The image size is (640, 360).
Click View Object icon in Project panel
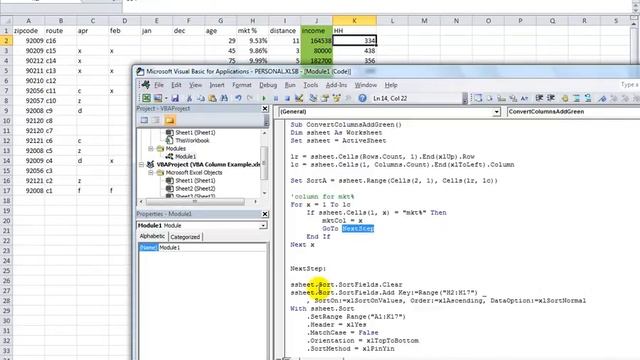[156, 120]
